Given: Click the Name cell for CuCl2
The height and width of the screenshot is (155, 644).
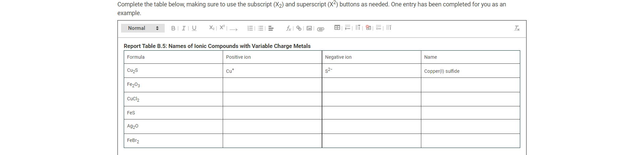Looking at the screenshot, I should (471, 99).
